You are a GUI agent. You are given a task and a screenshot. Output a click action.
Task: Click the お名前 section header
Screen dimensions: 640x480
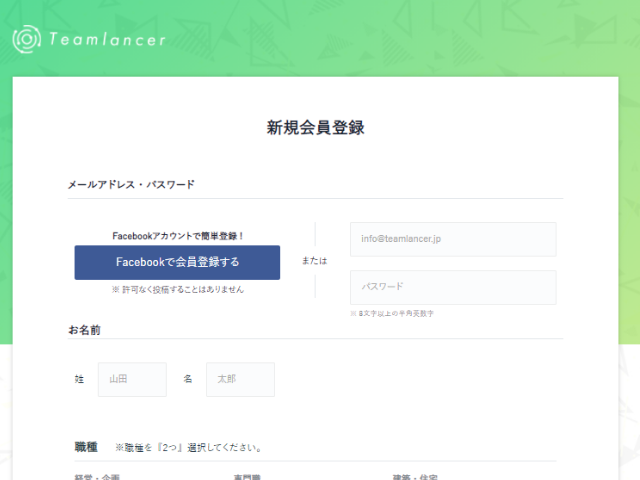84,329
